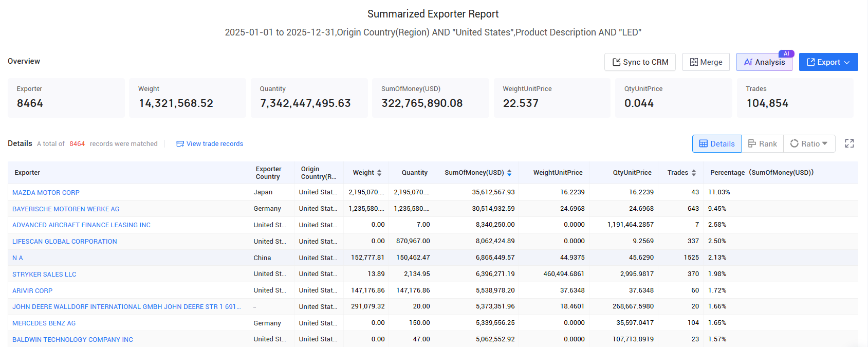Click the Japan exporter country cell
The height and width of the screenshot is (347, 868).
(x=263, y=192)
